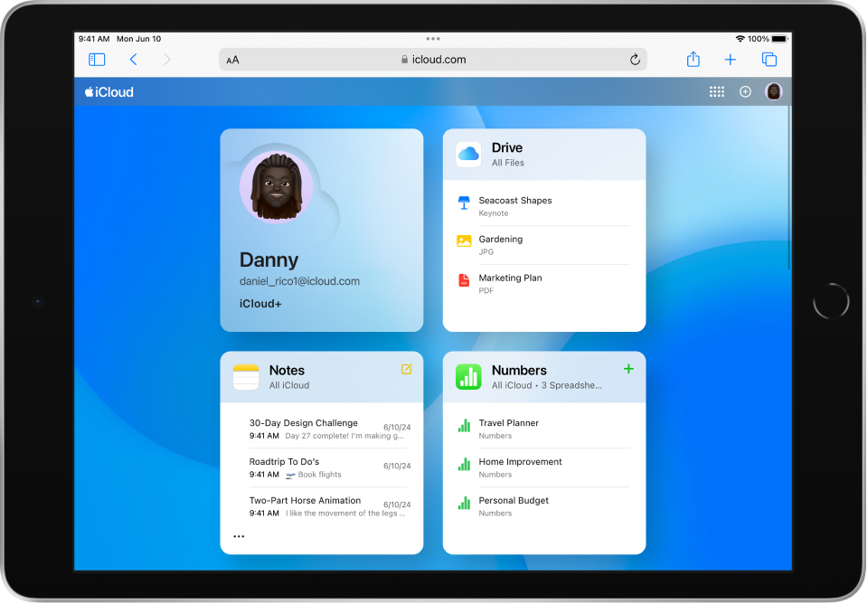Reload the icloud.com page
Image resolution: width=868 pixels, height=604 pixels.
click(x=635, y=60)
